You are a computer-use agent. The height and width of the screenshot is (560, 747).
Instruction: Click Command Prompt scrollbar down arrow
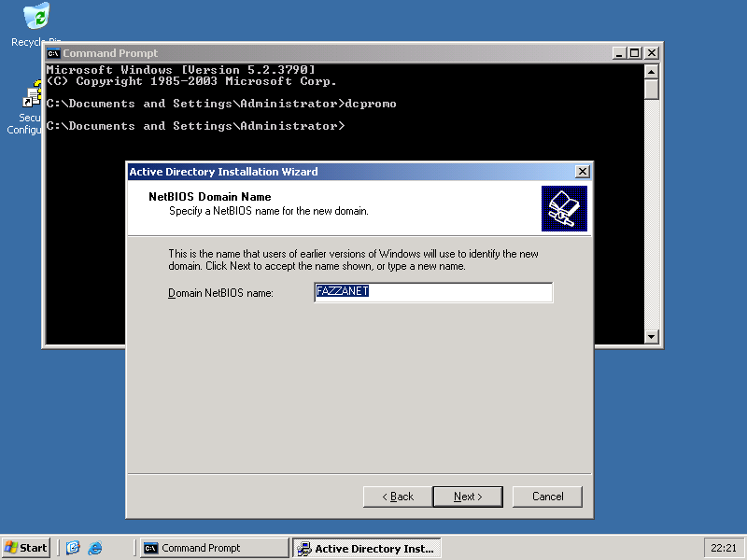click(x=651, y=337)
